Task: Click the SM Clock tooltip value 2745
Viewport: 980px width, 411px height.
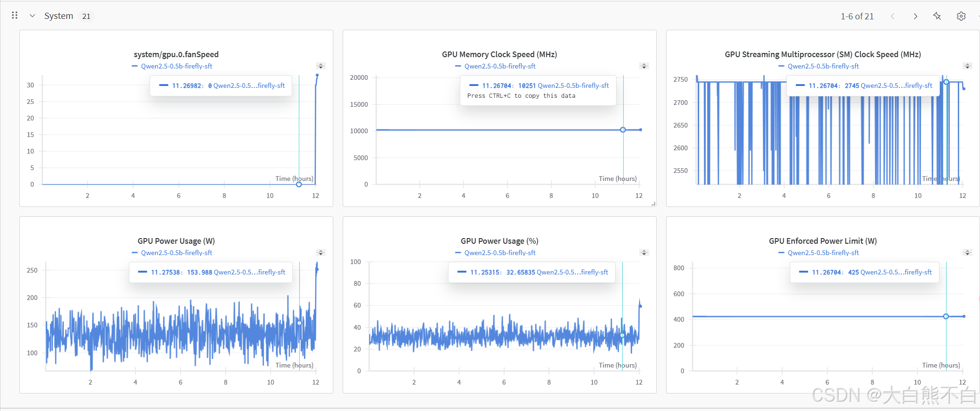Action: coord(852,86)
